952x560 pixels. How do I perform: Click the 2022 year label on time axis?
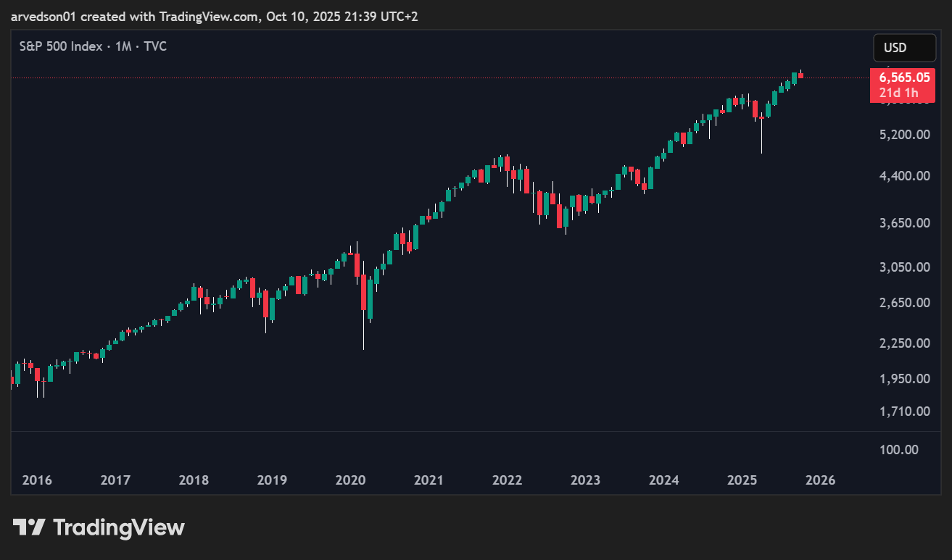point(507,480)
